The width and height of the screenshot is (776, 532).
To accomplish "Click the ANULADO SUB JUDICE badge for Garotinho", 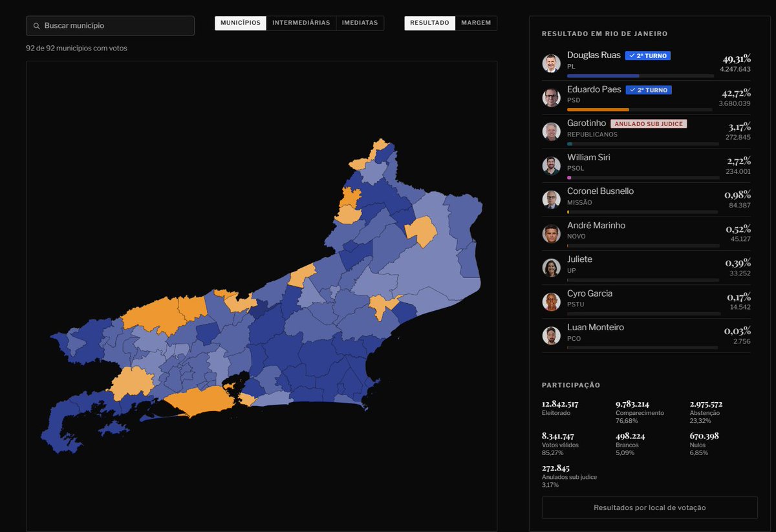I will (649, 123).
